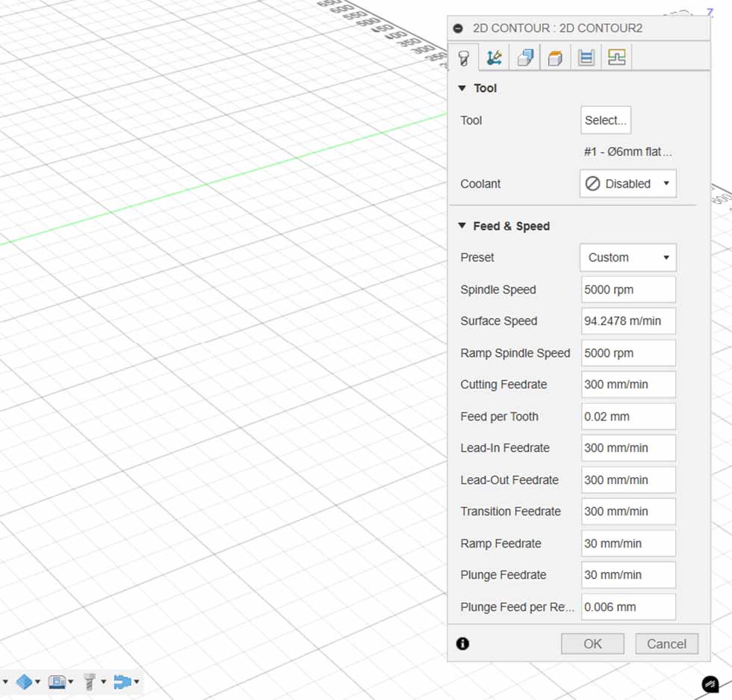The width and height of the screenshot is (732, 700).
Task: Open the Linking tab with list icon
Action: 586,58
